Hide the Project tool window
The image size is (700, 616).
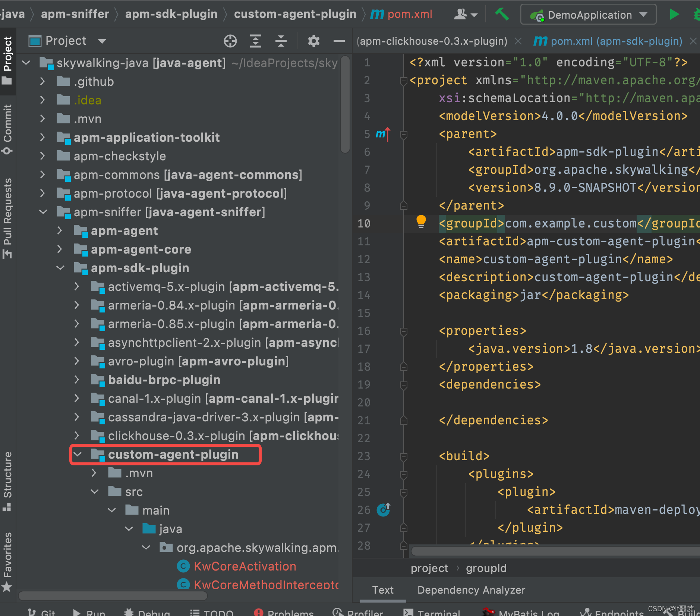tap(339, 41)
